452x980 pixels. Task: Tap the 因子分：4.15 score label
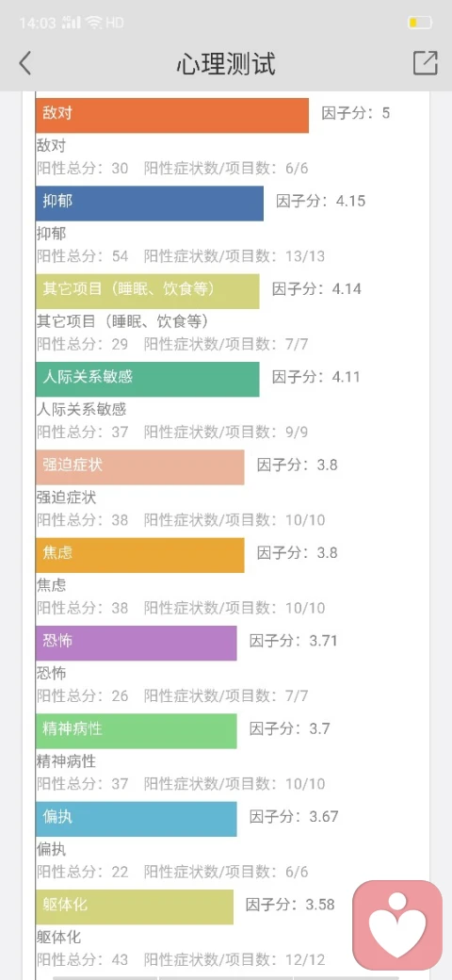(321, 202)
